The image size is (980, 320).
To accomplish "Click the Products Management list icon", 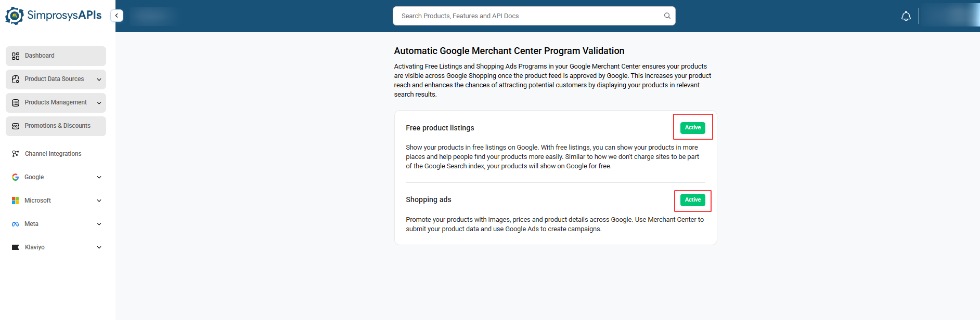I will (x=16, y=103).
